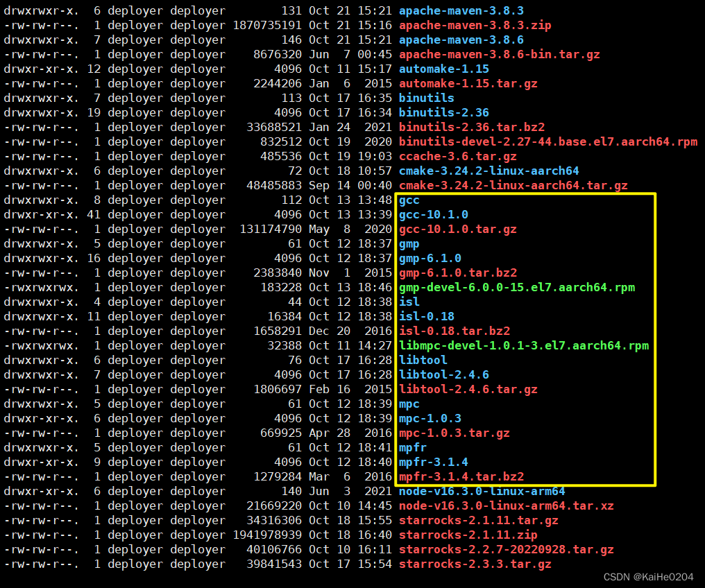Select the gcc-10.1.0.tar.gz file name
This screenshot has width=705, height=588.
pos(458,229)
